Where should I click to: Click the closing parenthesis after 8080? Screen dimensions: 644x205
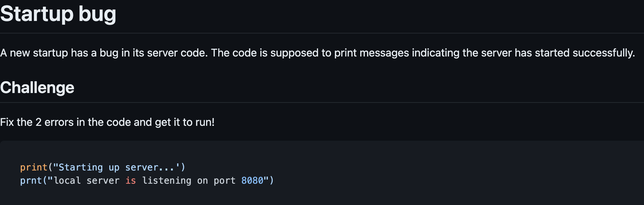point(272,181)
